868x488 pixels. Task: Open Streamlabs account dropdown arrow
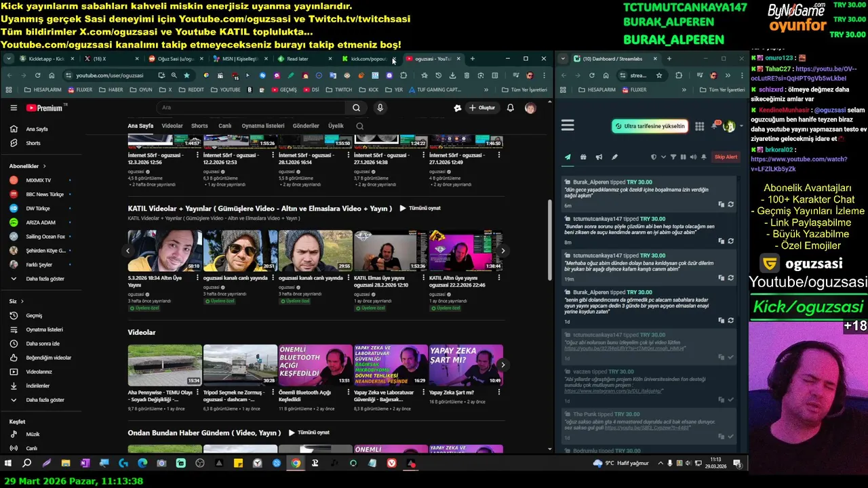pyautogui.click(x=740, y=127)
